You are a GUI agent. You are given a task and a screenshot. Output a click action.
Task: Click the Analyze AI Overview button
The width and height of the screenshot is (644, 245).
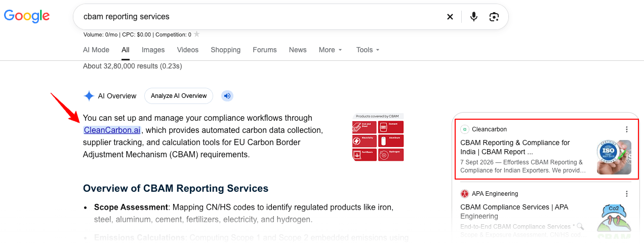[x=179, y=96]
